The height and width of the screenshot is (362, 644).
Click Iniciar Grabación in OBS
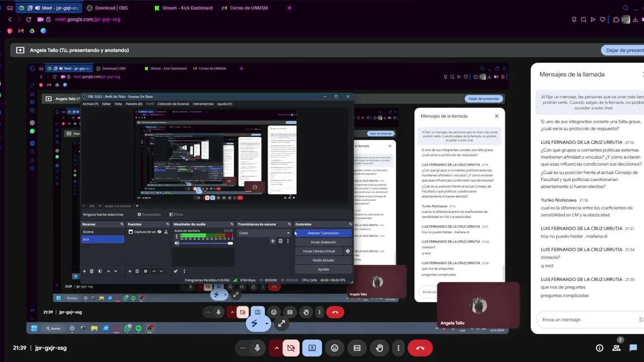click(324, 242)
